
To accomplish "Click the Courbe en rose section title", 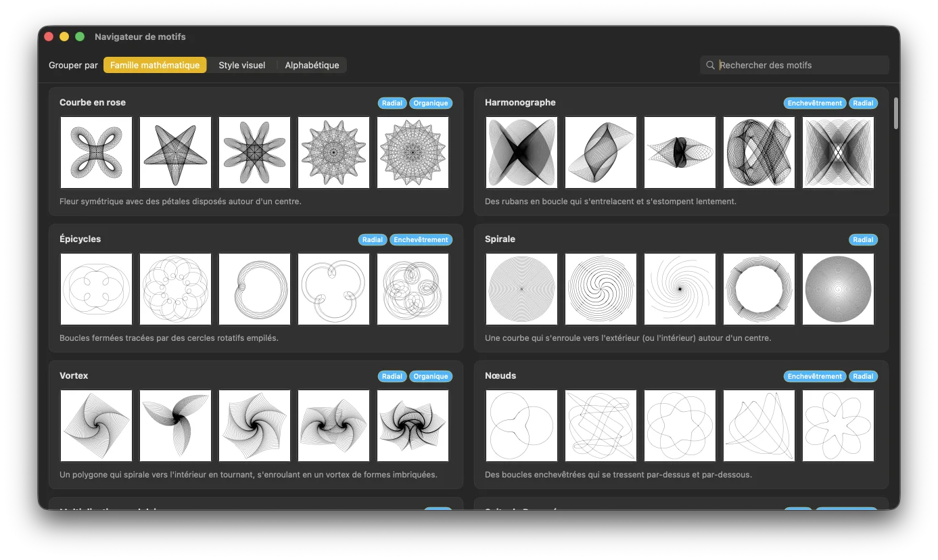I will [93, 103].
